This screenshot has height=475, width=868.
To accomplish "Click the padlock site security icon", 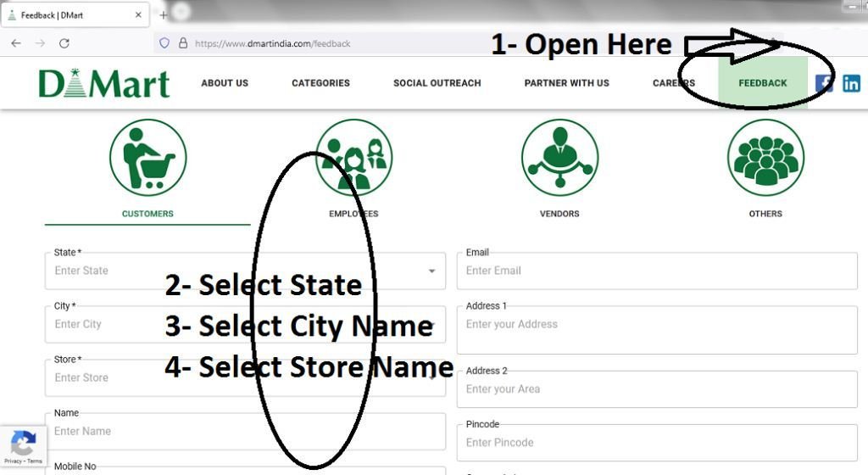I will pos(183,43).
